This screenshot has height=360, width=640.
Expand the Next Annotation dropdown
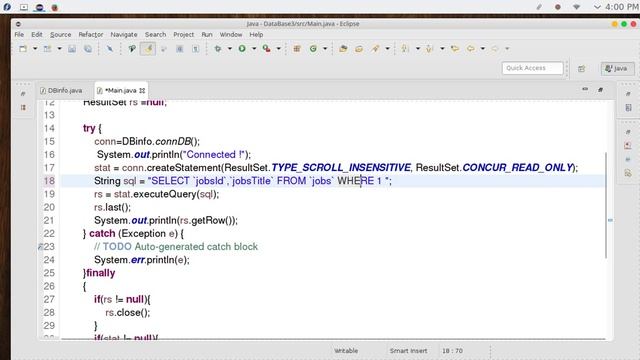(418, 49)
